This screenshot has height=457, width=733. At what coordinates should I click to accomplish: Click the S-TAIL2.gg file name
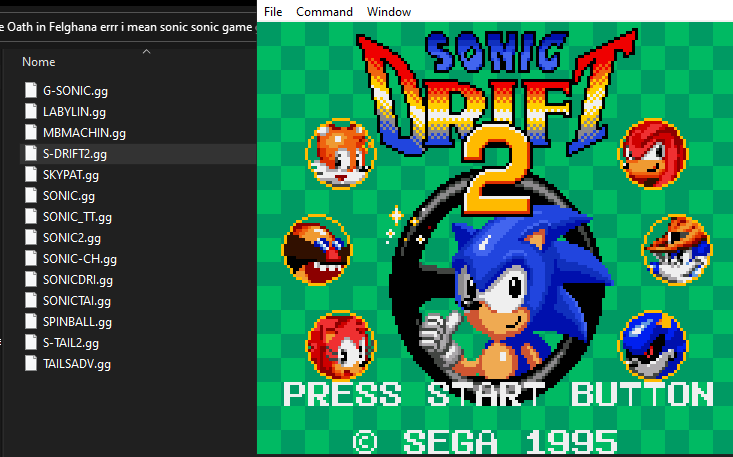point(71,343)
